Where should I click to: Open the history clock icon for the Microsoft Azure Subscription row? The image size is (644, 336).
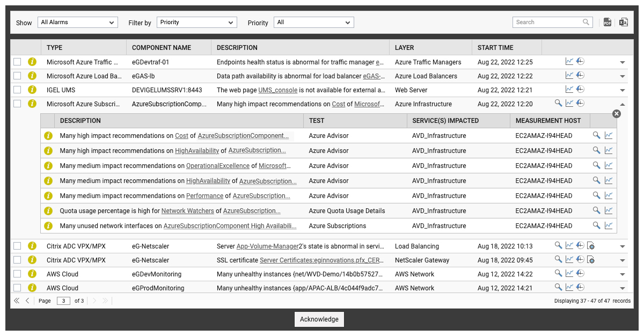click(580, 103)
